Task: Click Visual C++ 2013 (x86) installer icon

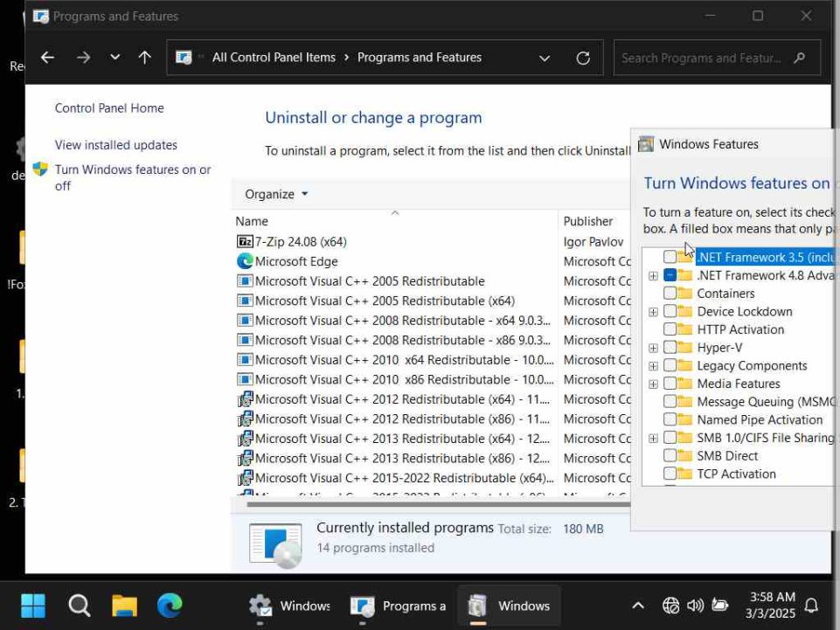Action: click(245, 458)
